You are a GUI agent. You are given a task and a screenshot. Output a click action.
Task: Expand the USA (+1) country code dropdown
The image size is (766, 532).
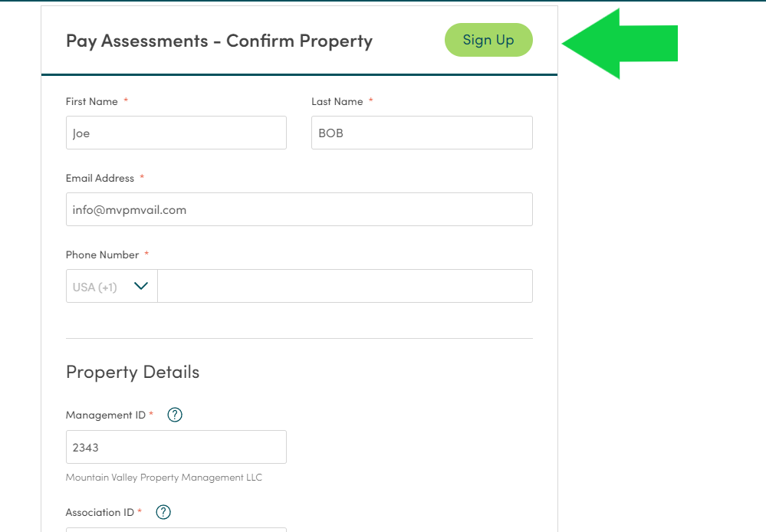pos(112,286)
